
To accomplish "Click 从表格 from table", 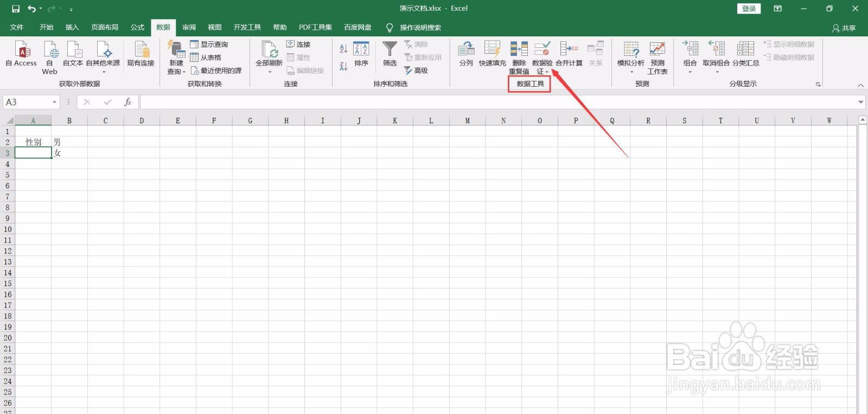I will 206,58.
